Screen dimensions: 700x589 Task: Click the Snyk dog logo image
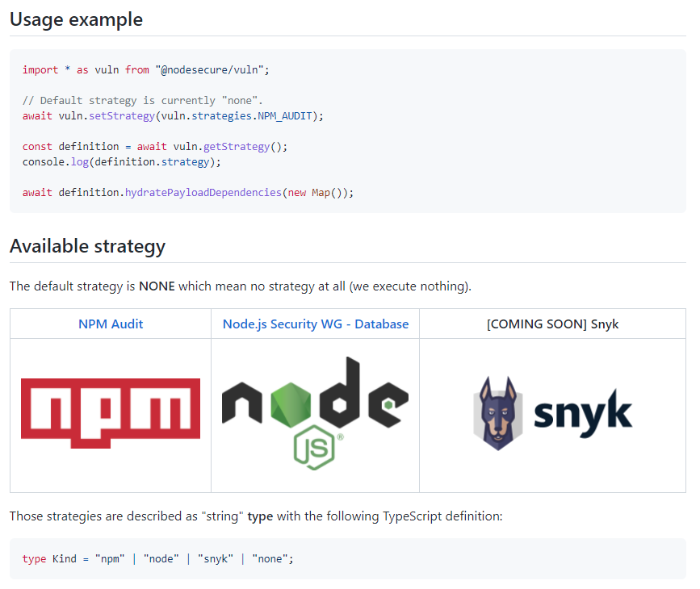coord(553,413)
